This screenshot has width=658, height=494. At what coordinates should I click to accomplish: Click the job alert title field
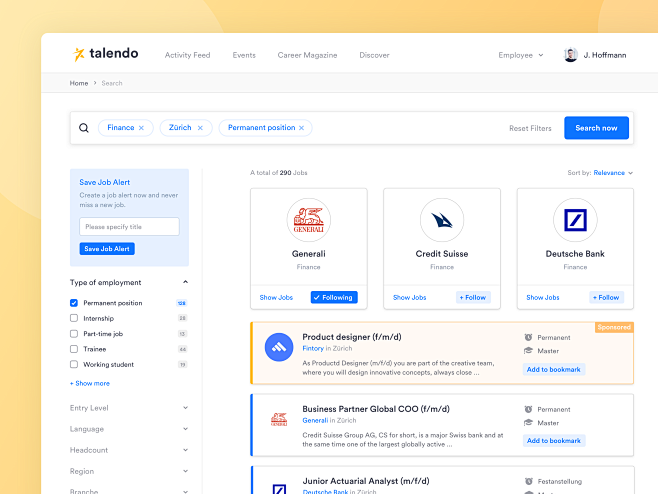[x=129, y=227]
